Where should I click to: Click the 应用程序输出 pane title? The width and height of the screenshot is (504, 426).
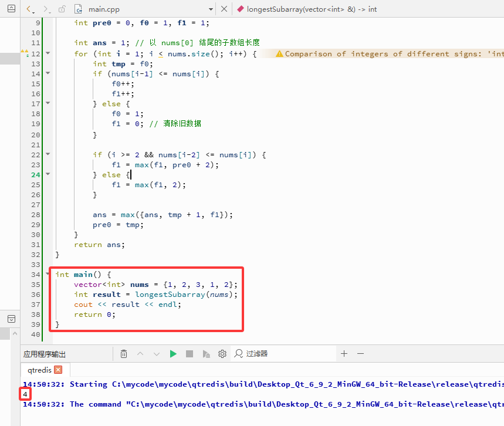tap(45, 354)
